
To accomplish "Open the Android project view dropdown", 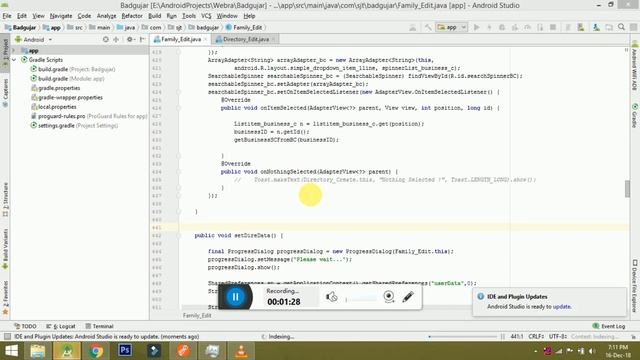I will [x=33, y=40].
